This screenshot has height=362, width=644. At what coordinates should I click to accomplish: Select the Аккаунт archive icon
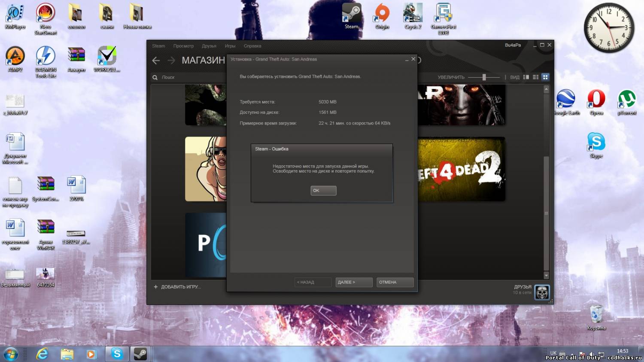(x=76, y=59)
